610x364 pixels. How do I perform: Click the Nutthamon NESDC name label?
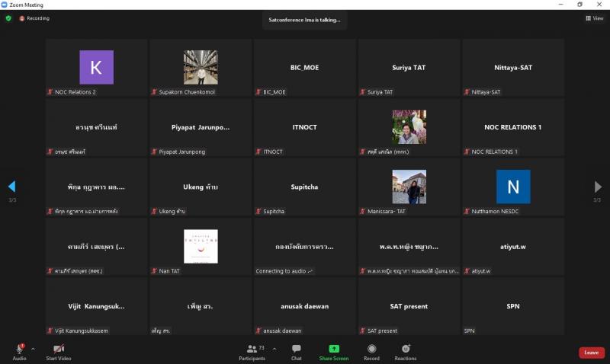(495, 212)
